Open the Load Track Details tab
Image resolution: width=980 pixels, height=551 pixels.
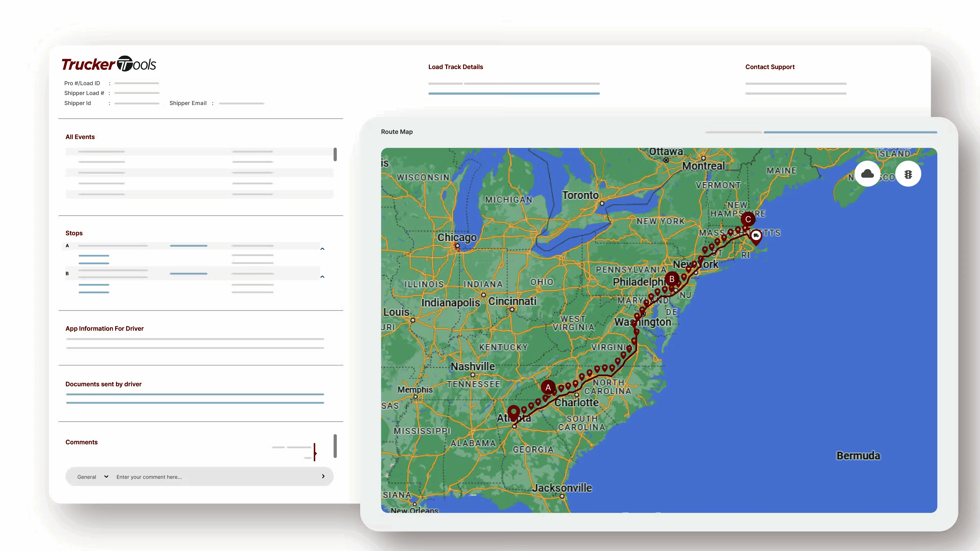pos(455,67)
